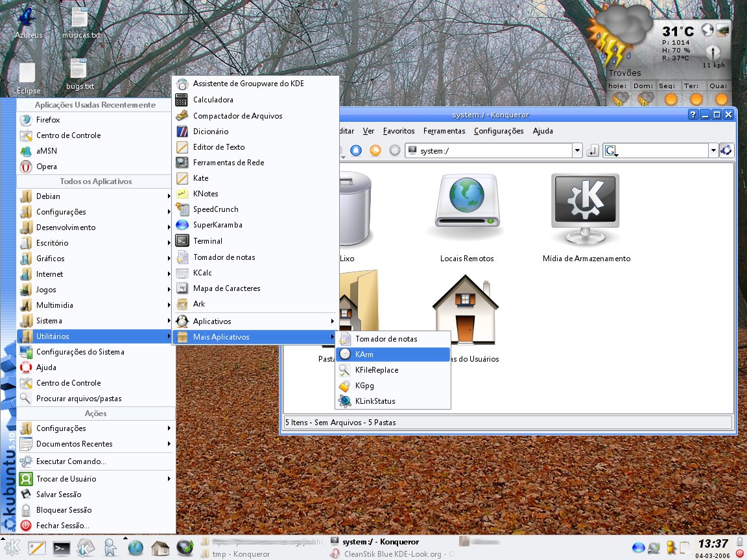Expand the Gráficos submenu

pyautogui.click(x=94, y=259)
